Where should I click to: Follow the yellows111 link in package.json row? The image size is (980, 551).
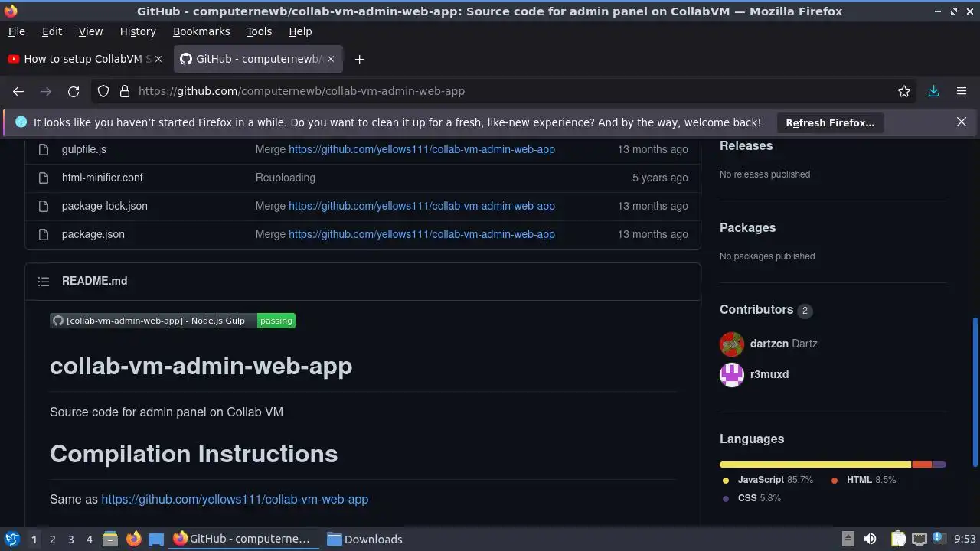422,234
